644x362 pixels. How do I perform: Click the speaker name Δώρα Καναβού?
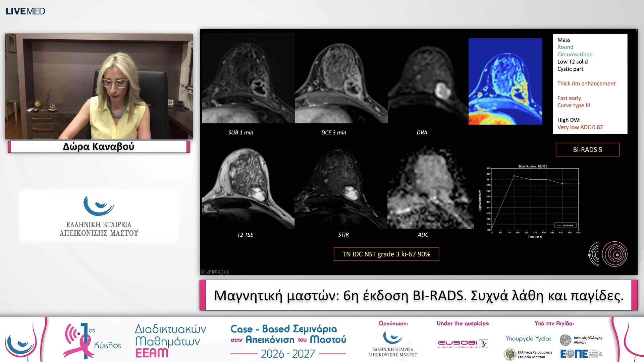pyautogui.click(x=99, y=146)
